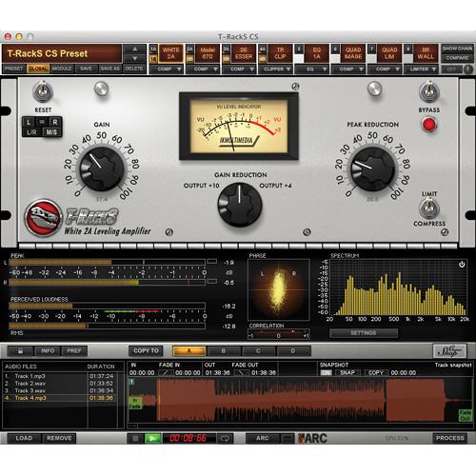This screenshot has width=476, height=476.
Task: Click the fade in curve icon
Action: pos(166,373)
